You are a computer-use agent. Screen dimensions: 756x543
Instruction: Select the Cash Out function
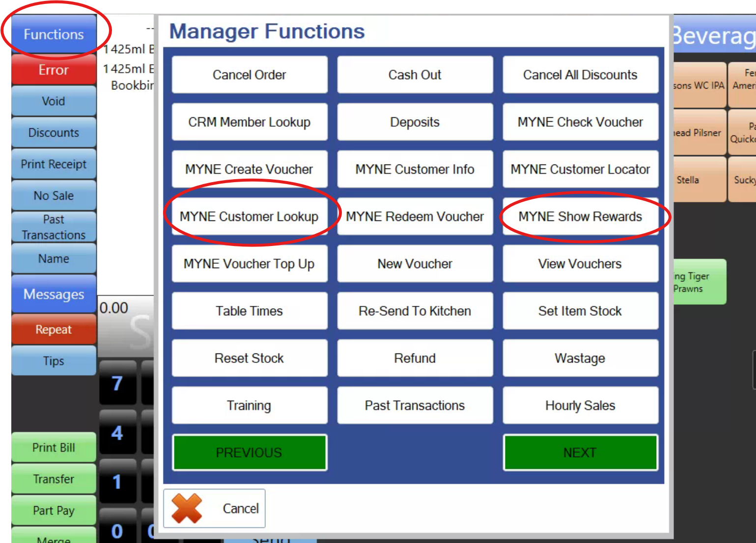415,75
